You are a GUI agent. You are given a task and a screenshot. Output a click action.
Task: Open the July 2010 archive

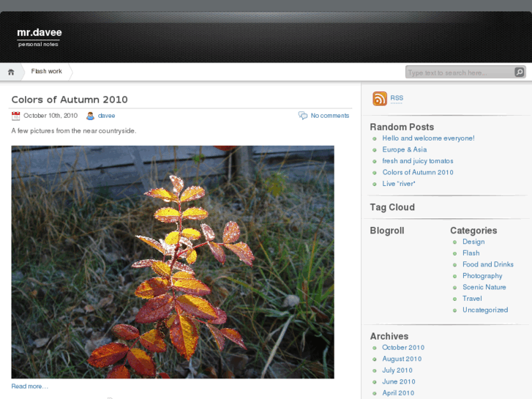point(397,370)
